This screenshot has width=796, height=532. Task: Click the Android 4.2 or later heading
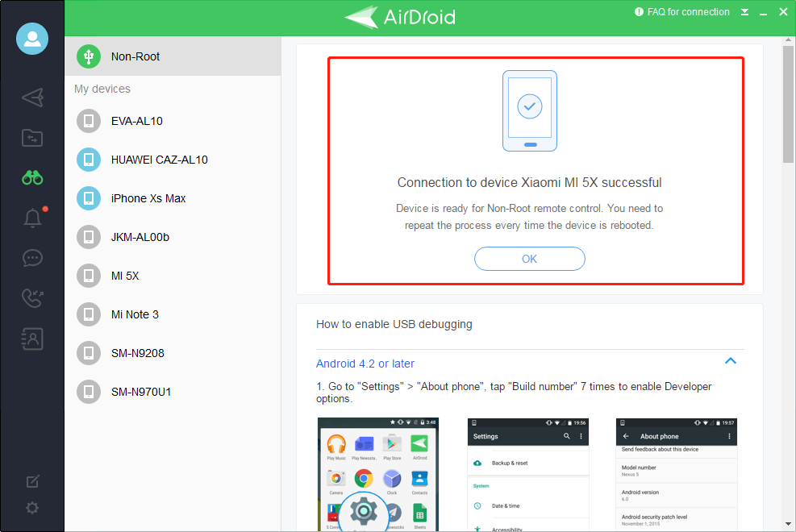click(365, 364)
